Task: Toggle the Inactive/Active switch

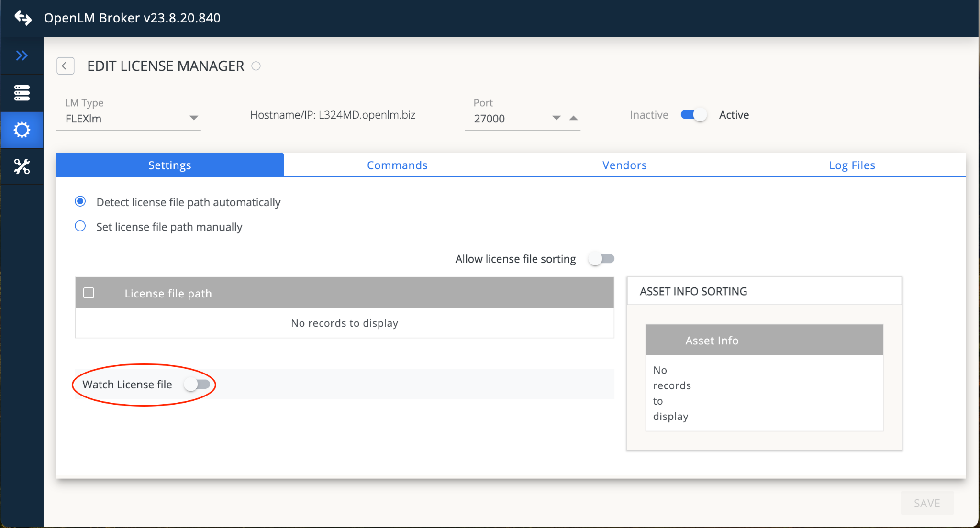Action: coord(693,115)
